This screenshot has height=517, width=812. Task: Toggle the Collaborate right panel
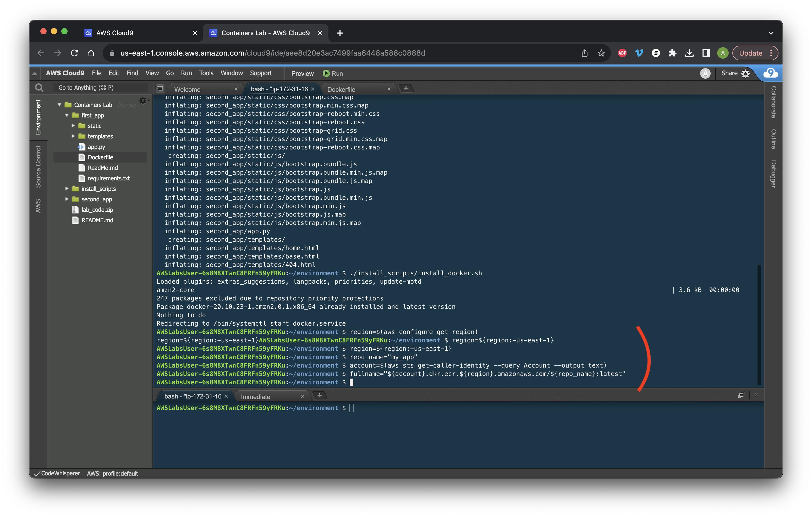[x=773, y=102]
